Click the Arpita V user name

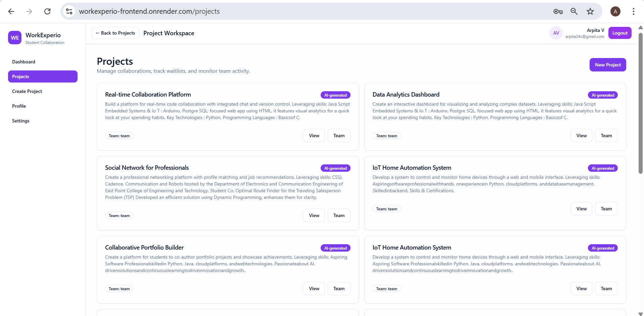(595, 30)
